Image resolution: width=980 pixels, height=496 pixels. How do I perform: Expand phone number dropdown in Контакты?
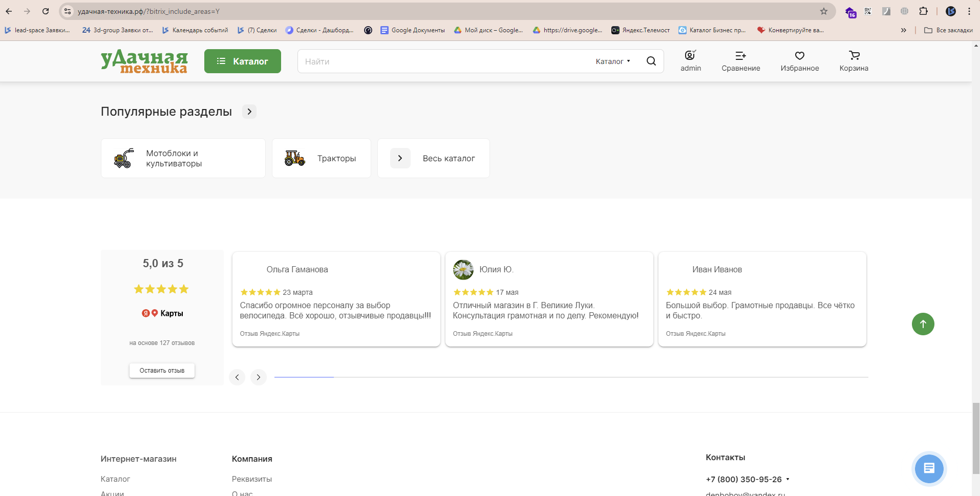[787, 480]
